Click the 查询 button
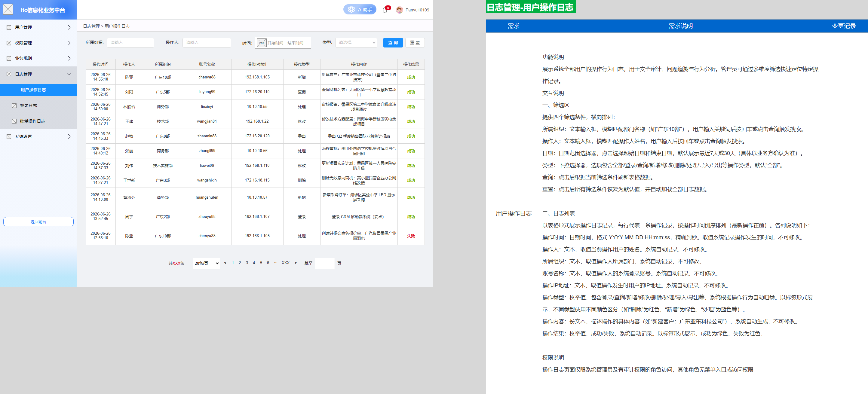The width and height of the screenshot is (868, 394). point(393,43)
